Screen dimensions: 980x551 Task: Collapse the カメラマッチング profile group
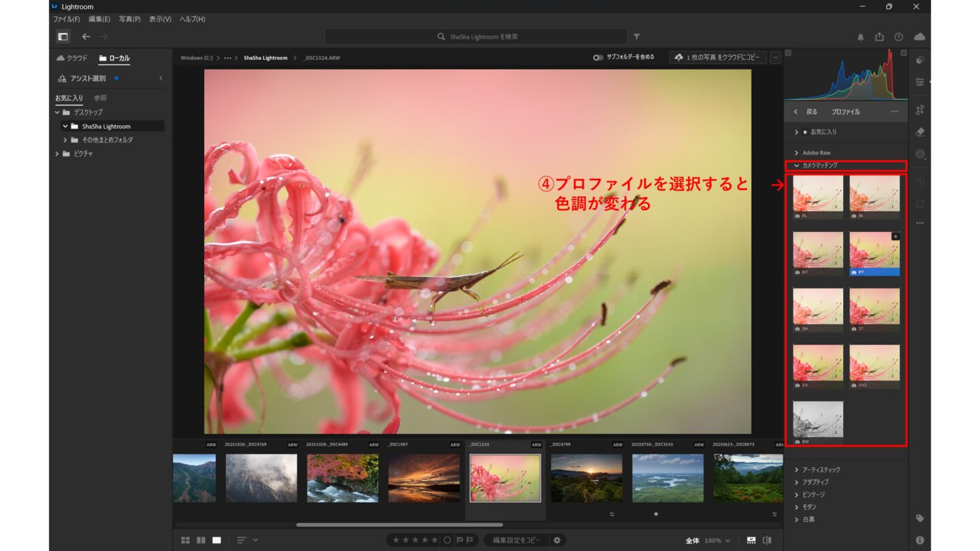pos(797,165)
